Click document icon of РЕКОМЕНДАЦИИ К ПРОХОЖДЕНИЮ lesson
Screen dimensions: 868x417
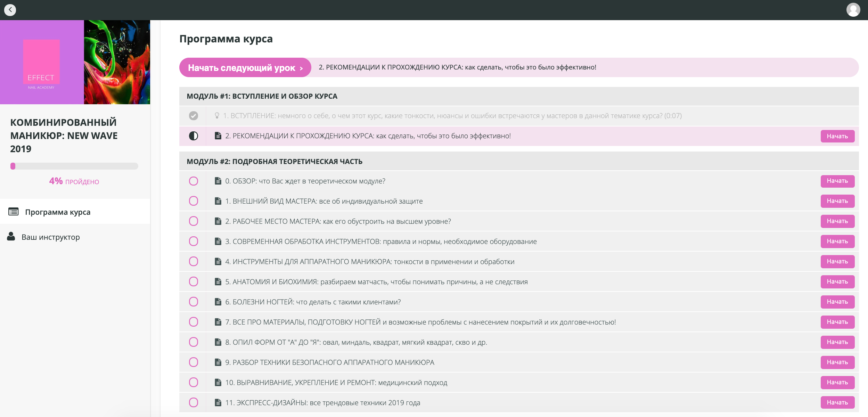click(x=218, y=136)
